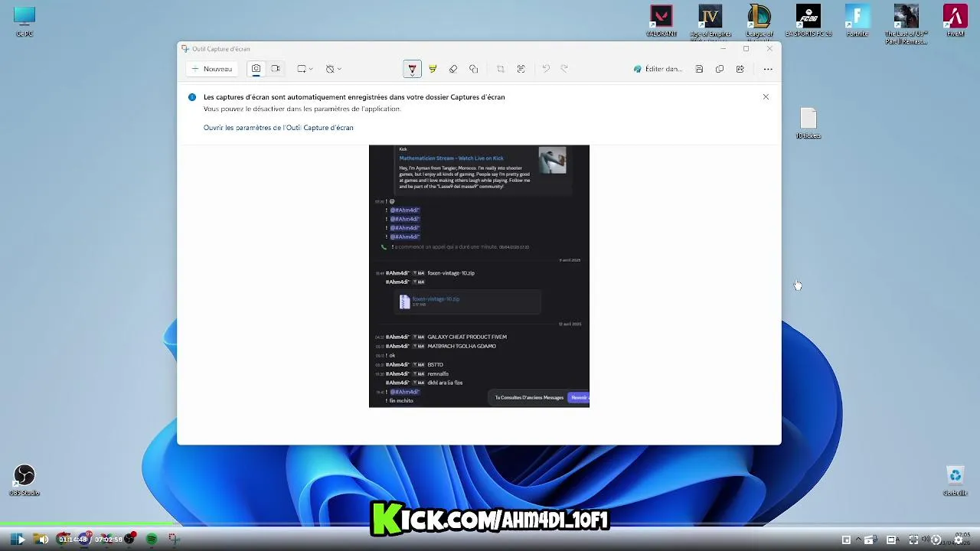The image size is (980, 551).
Task: Click 'GALAXY CHEAT PRODUCT FIVEM' message text
Action: 467,337
